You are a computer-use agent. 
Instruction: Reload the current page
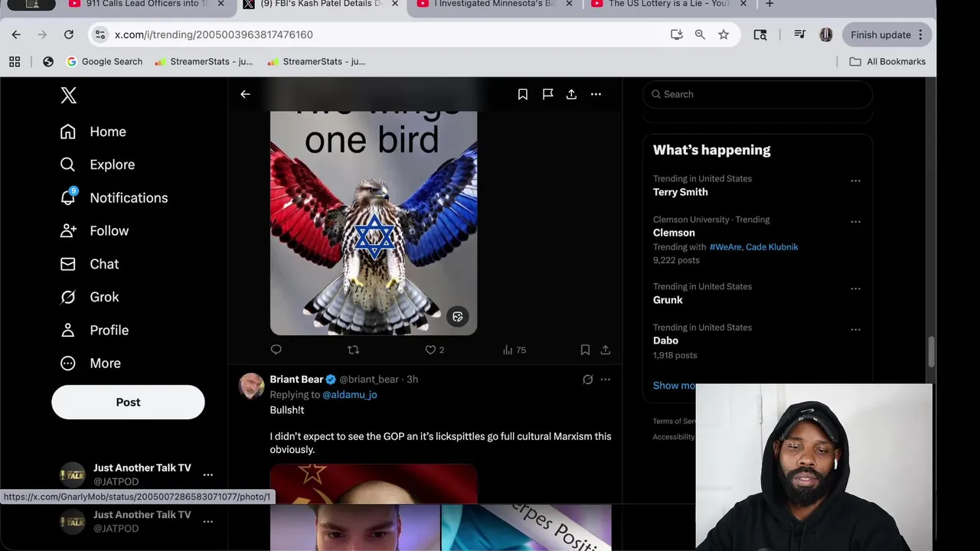tap(69, 34)
